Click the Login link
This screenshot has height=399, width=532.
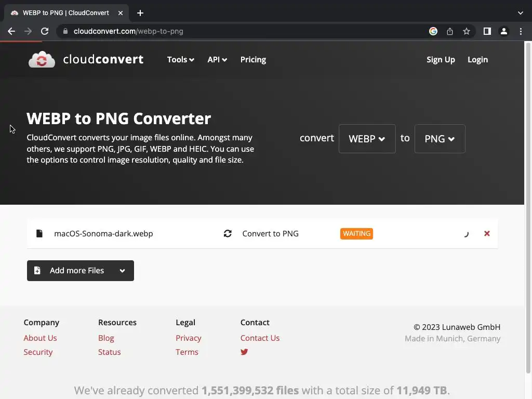(x=477, y=60)
